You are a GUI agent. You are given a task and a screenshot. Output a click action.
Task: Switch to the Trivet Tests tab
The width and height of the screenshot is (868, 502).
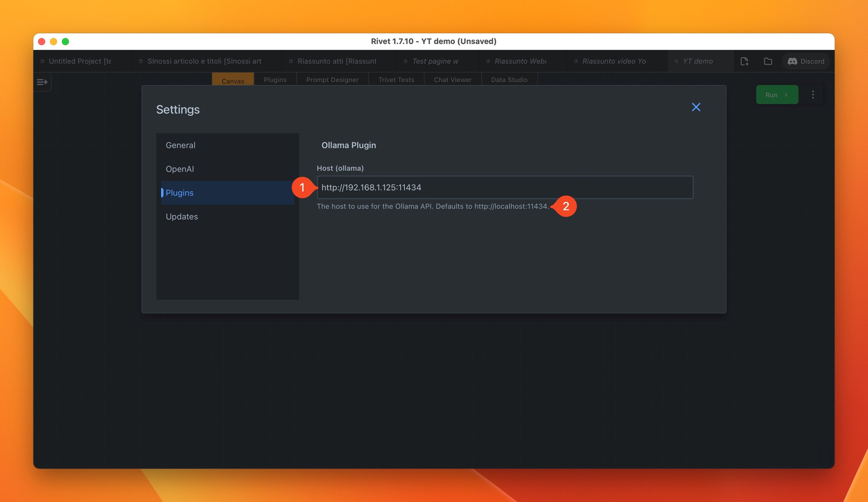pos(396,80)
